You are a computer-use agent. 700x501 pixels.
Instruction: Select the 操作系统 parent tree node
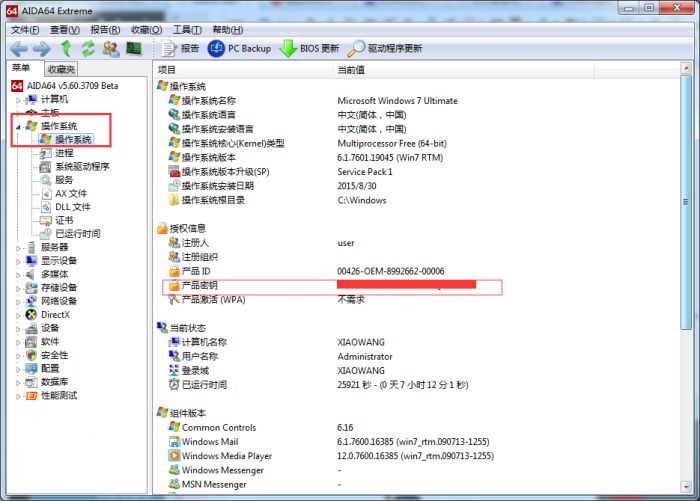59,126
